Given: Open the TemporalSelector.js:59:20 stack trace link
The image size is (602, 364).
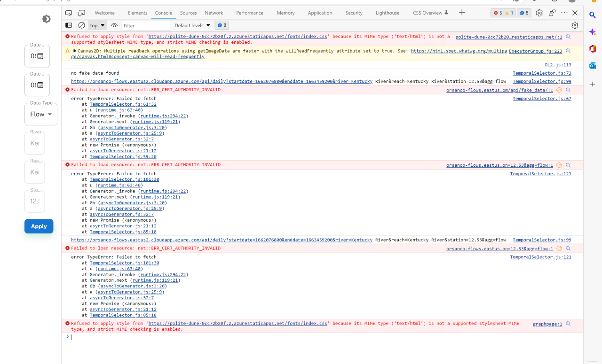Looking at the screenshot, I should point(123,156).
